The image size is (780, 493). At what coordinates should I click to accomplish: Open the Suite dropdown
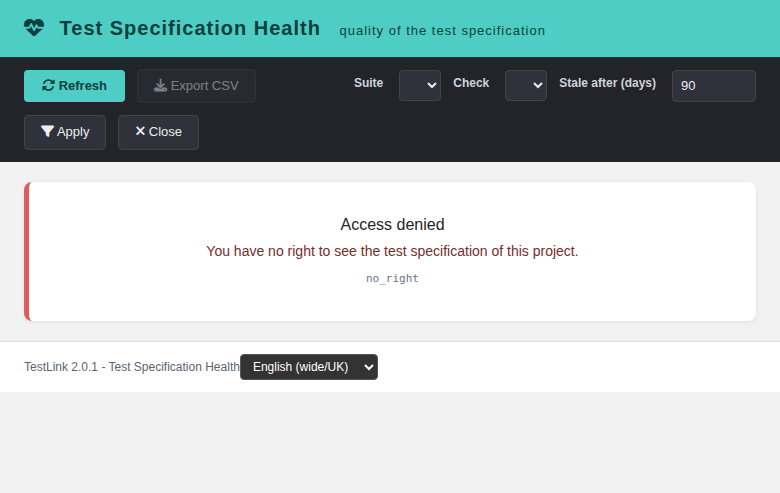(x=420, y=86)
